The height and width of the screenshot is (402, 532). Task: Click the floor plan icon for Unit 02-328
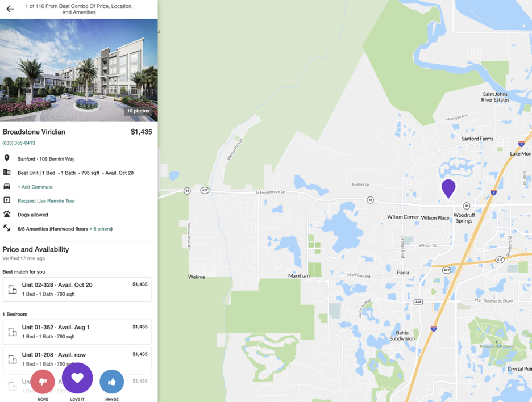pyautogui.click(x=13, y=290)
